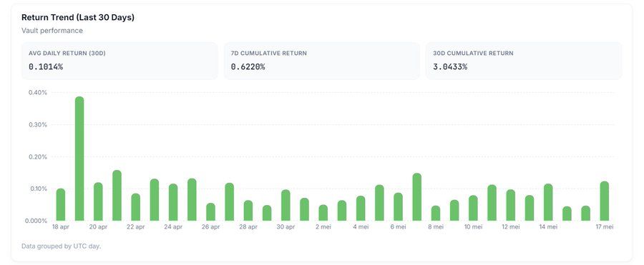This screenshot has height=265, width=644.
Task: Select the bar above the 14 mei label
Action: coord(548,202)
